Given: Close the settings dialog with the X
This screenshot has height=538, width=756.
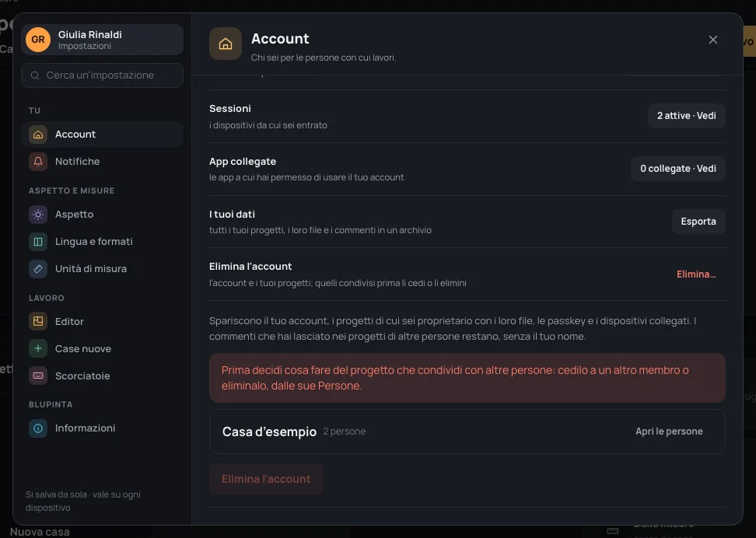Looking at the screenshot, I should coord(713,40).
